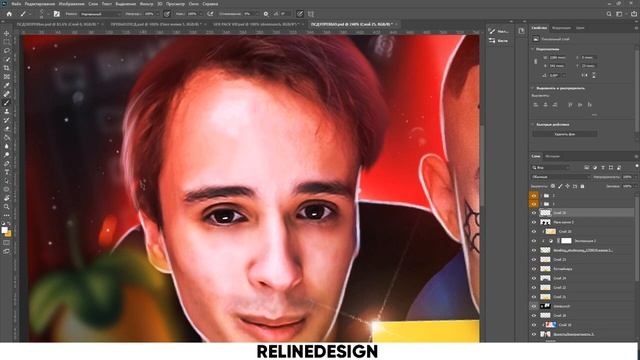The width and height of the screenshot is (640, 360).
Task: Hide the Слой 24 layer
Action: (534, 278)
